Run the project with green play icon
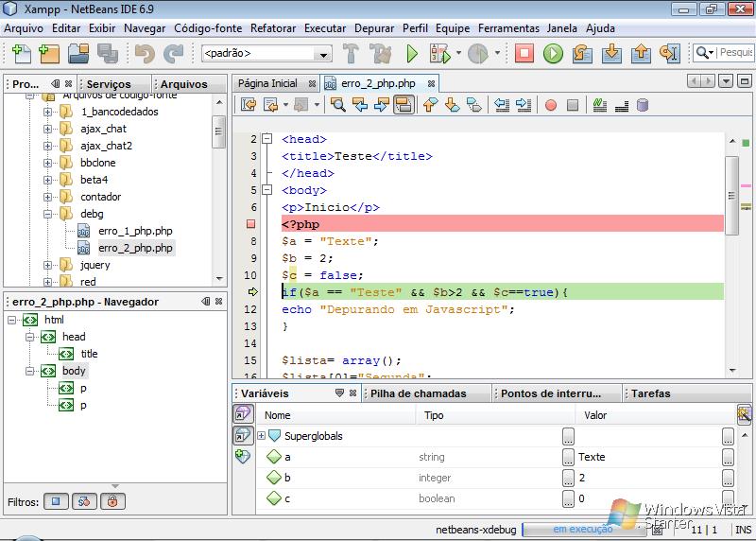756x541 pixels. [x=412, y=53]
